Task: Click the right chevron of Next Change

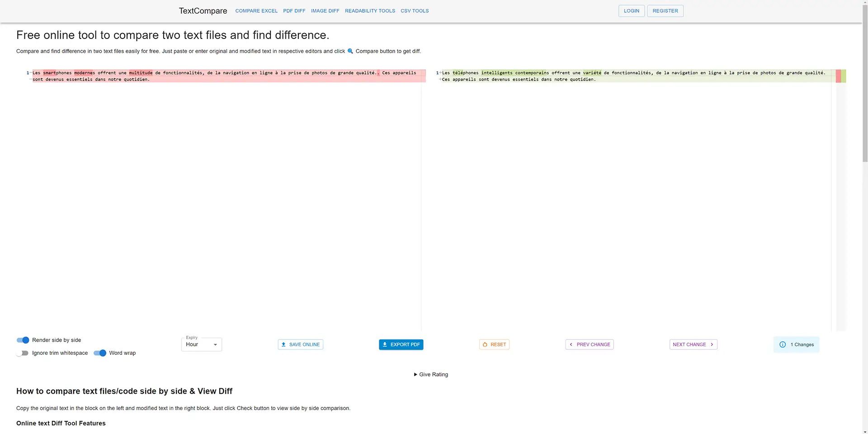Action: tap(712, 344)
